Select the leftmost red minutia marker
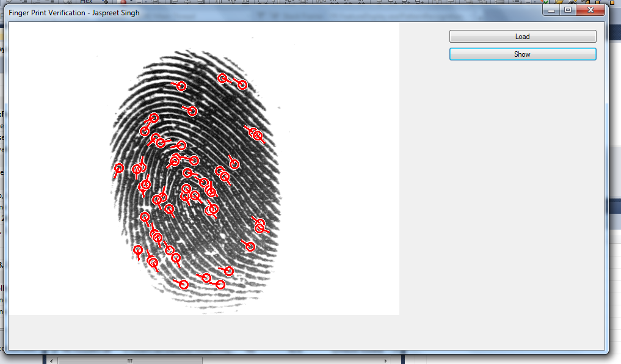 (119, 168)
